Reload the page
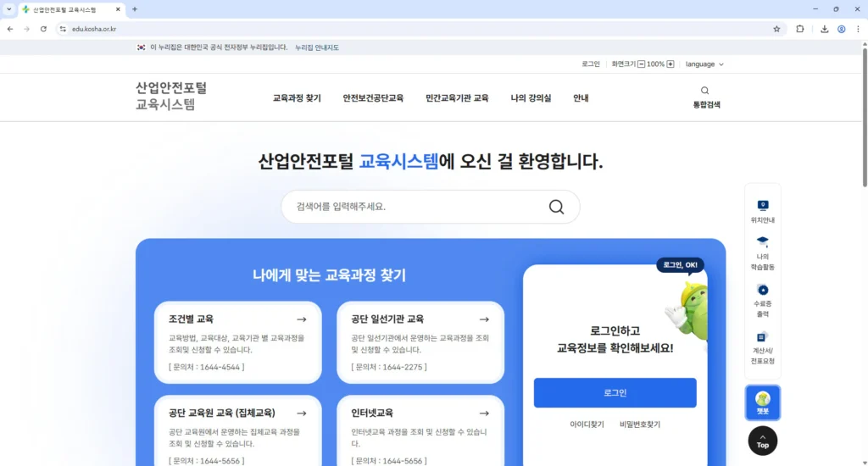Screen dimensions: 868x466 (43, 29)
